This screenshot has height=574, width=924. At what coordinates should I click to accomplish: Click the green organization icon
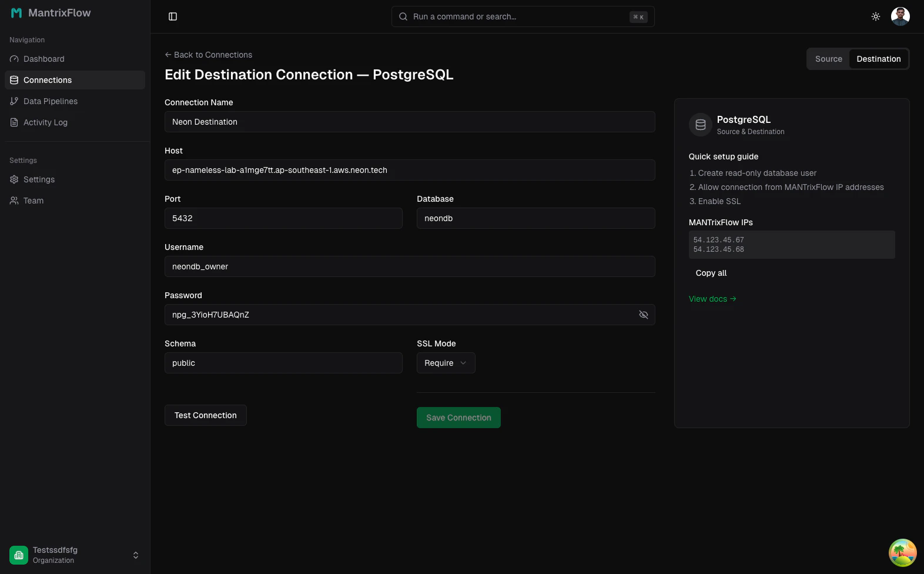pos(19,555)
